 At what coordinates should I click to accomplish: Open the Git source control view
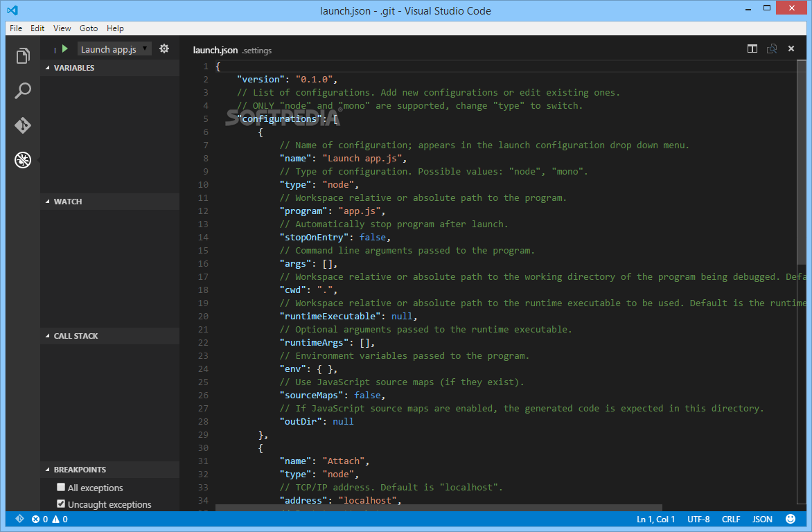[23, 125]
